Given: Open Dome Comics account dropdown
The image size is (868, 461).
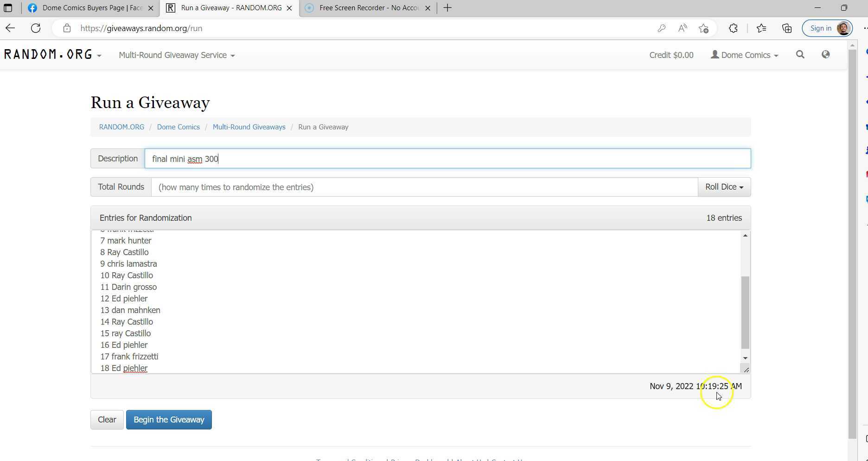Looking at the screenshot, I should click(x=745, y=55).
